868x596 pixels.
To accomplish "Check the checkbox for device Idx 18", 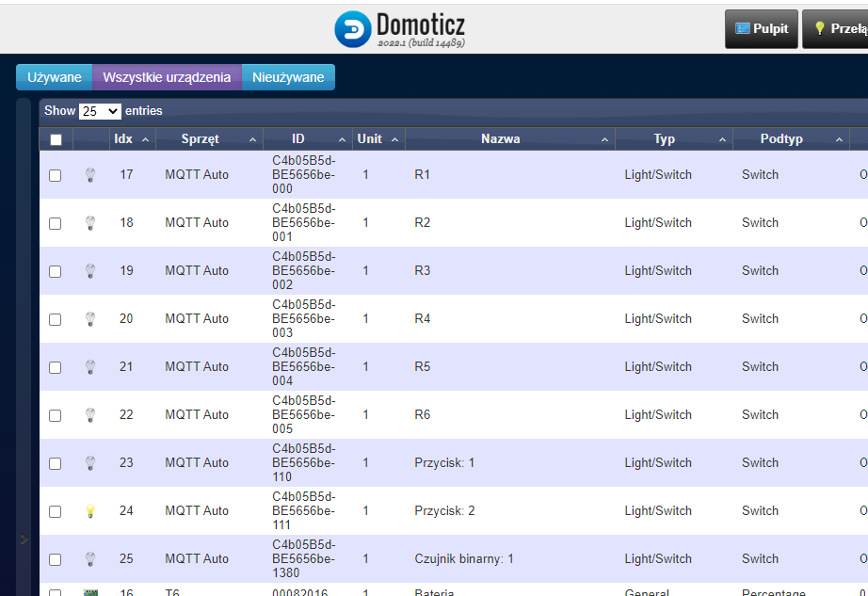I will (55, 223).
